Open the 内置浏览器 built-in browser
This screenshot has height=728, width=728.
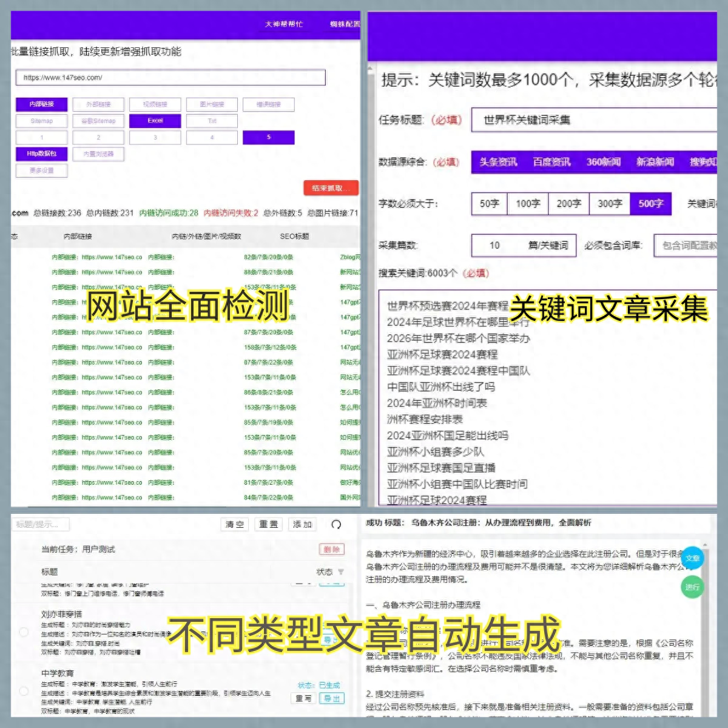(98, 153)
